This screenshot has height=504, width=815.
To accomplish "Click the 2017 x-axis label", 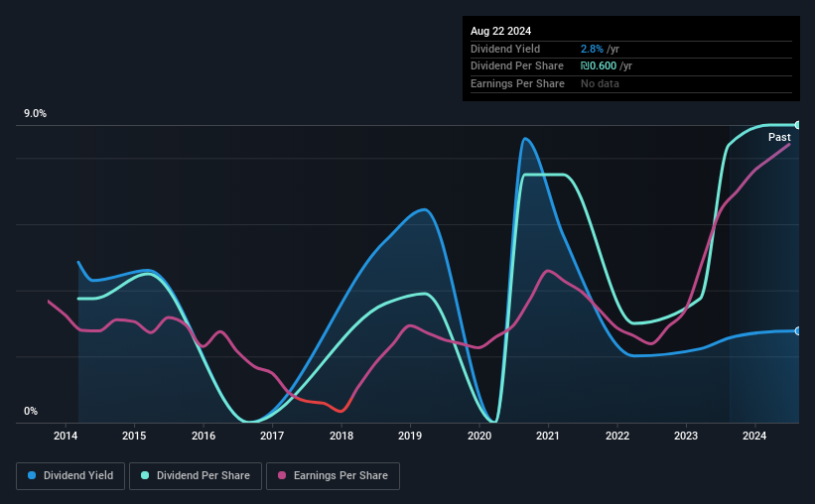I will coord(272,436).
